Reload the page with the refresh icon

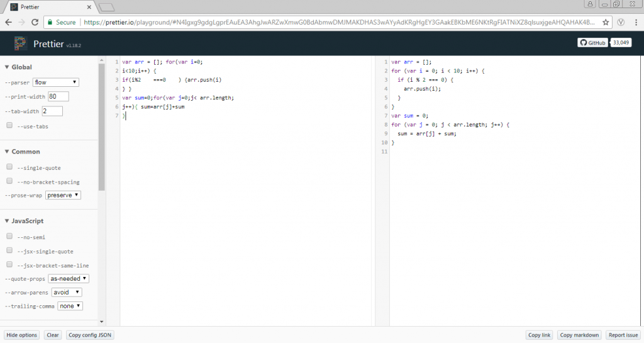coord(35,22)
